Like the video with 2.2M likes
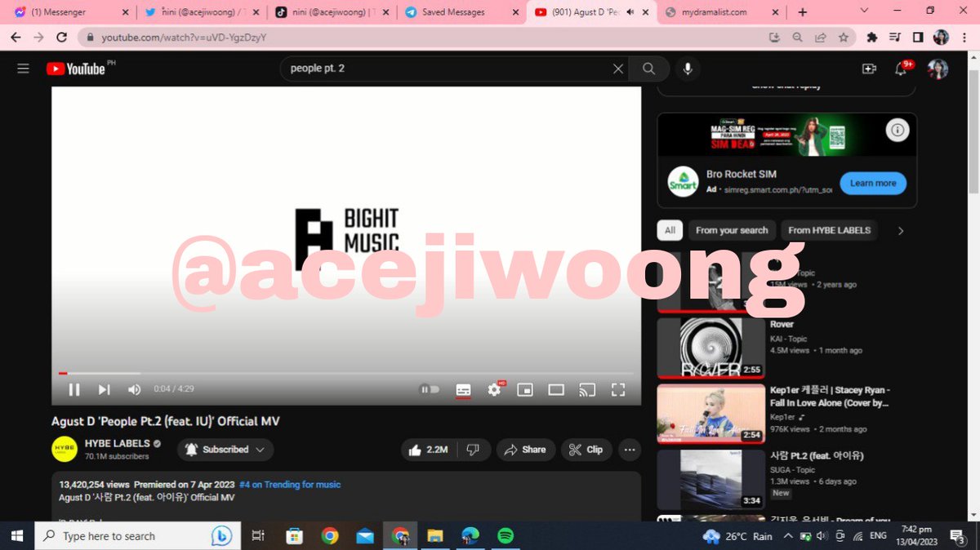 point(429,450)
